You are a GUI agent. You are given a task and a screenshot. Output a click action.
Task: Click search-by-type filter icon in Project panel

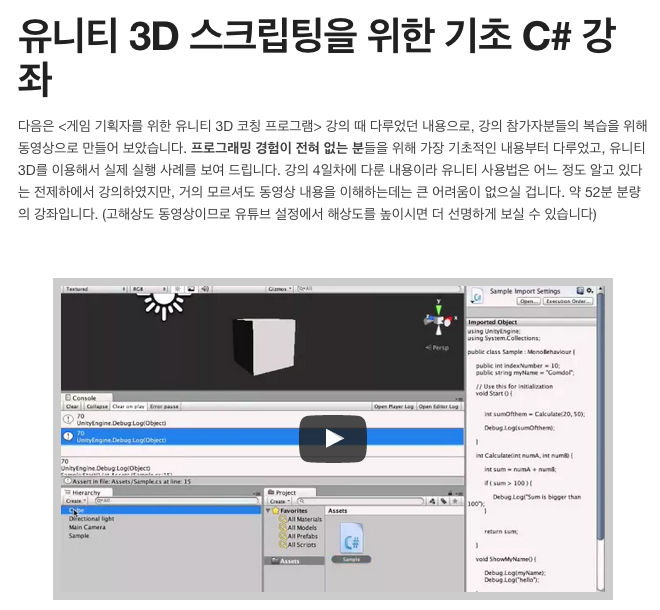pos(433,501)
